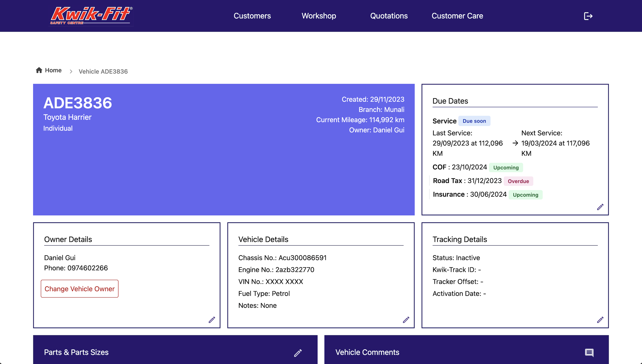This screenshot has height=364, width=642.
Task: Click the Overdue road tax status badge
Action: click(518, 181)
